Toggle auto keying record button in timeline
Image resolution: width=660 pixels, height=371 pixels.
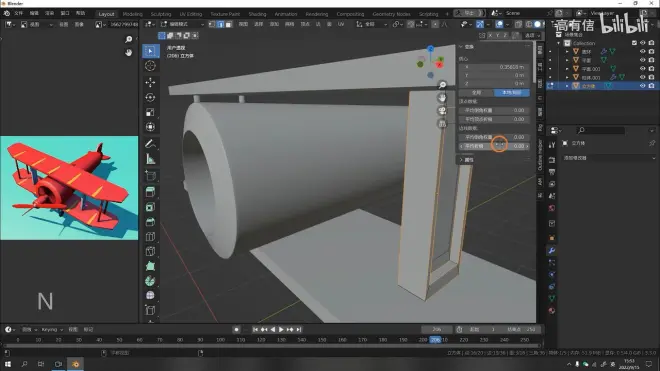236,330
